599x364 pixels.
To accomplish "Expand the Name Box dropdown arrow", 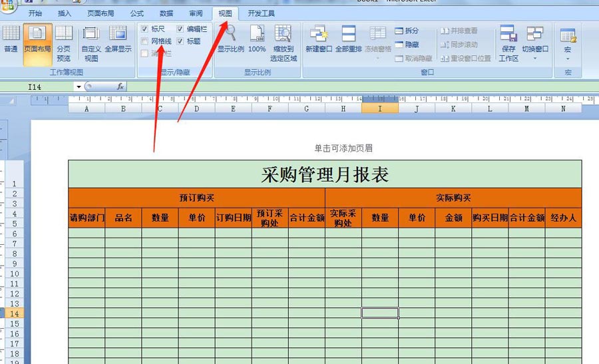I will (79, 87).
